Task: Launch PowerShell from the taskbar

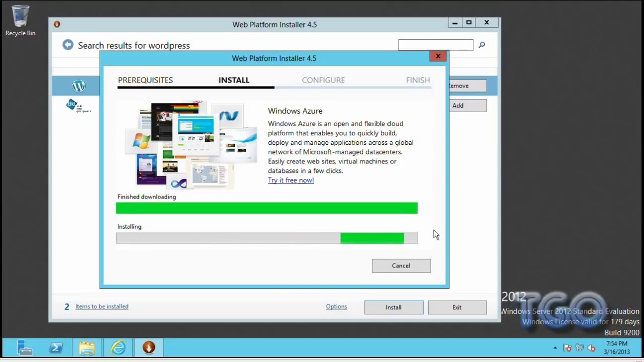Action: pos(56,347)
